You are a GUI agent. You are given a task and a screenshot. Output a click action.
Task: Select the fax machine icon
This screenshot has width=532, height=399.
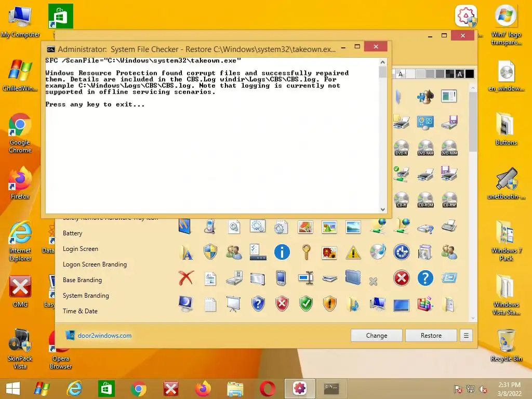(449, 225)
